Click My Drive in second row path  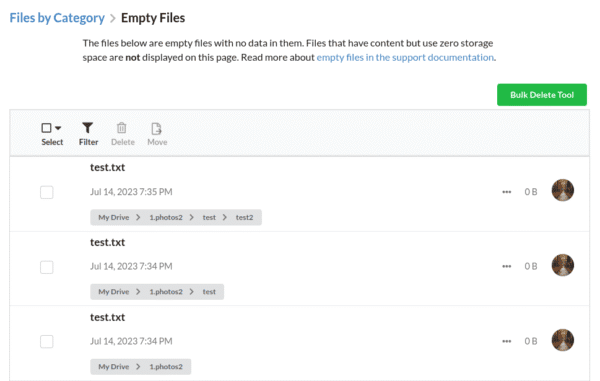click(x=114, y=292)
